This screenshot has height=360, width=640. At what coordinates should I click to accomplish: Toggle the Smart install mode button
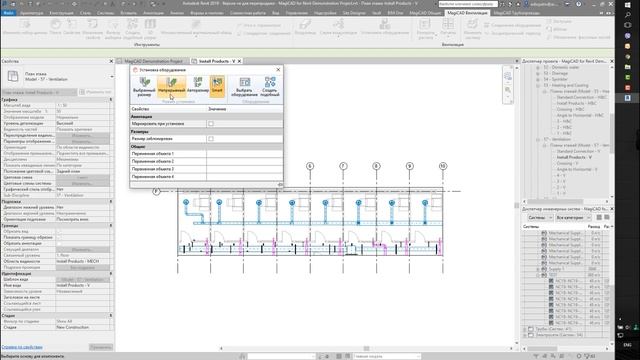tap(217, 87)
